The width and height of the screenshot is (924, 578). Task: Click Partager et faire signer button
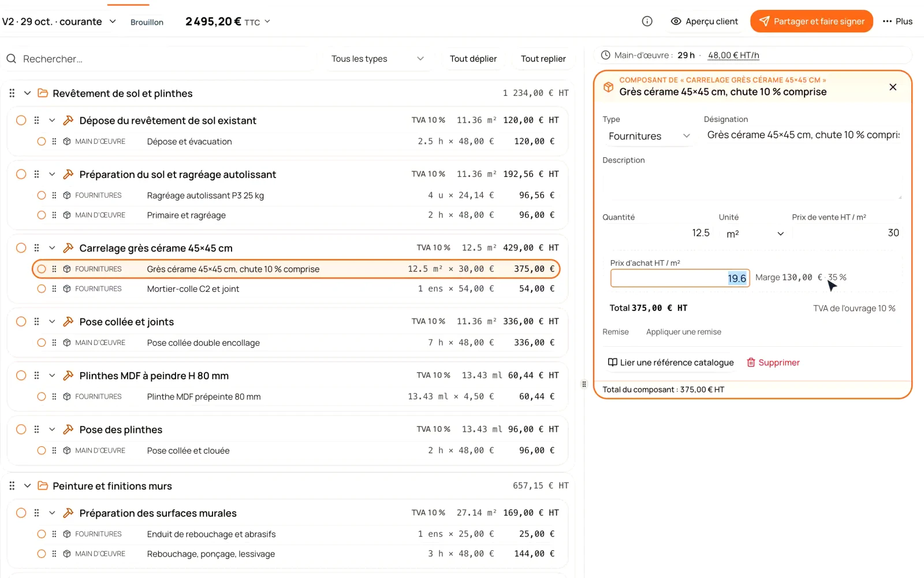811,21
